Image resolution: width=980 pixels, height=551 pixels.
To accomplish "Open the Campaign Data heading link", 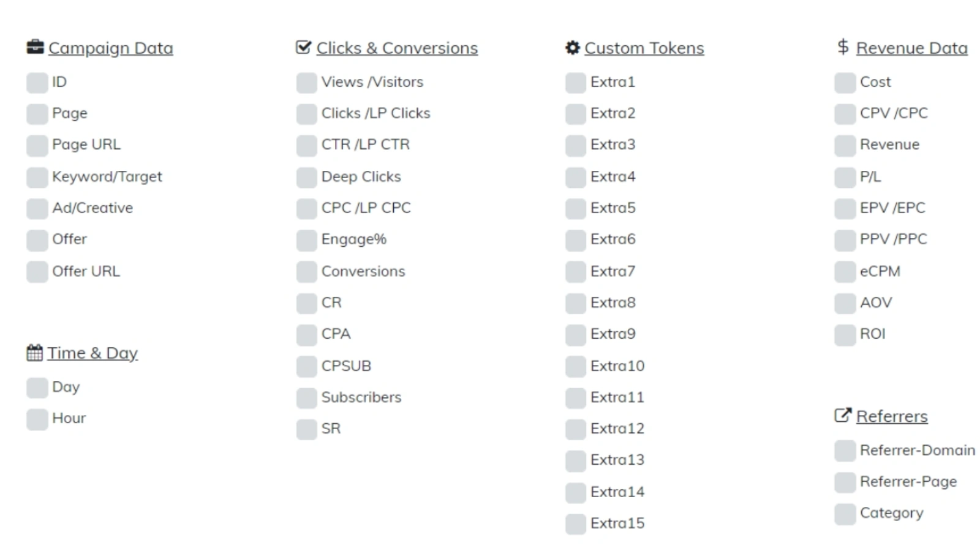I will 110,48.
